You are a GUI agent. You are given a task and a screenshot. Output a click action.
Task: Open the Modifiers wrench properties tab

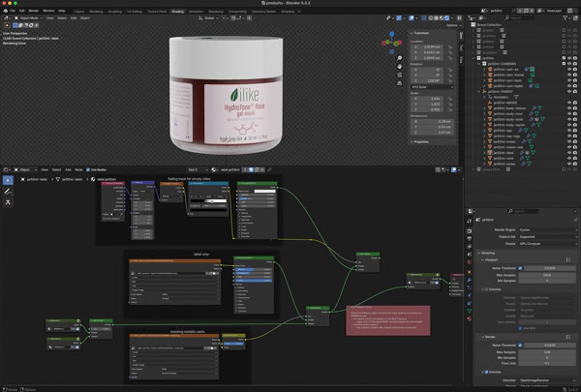(470, 280)
